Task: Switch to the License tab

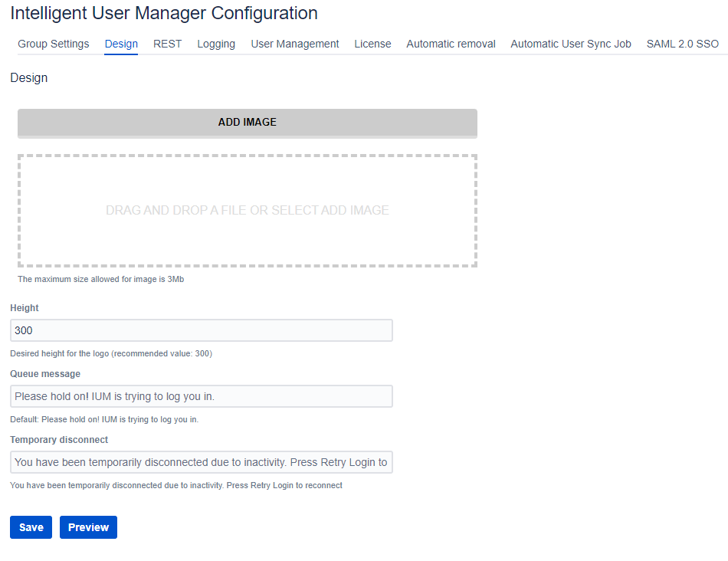Action: (x=372, y=44)
